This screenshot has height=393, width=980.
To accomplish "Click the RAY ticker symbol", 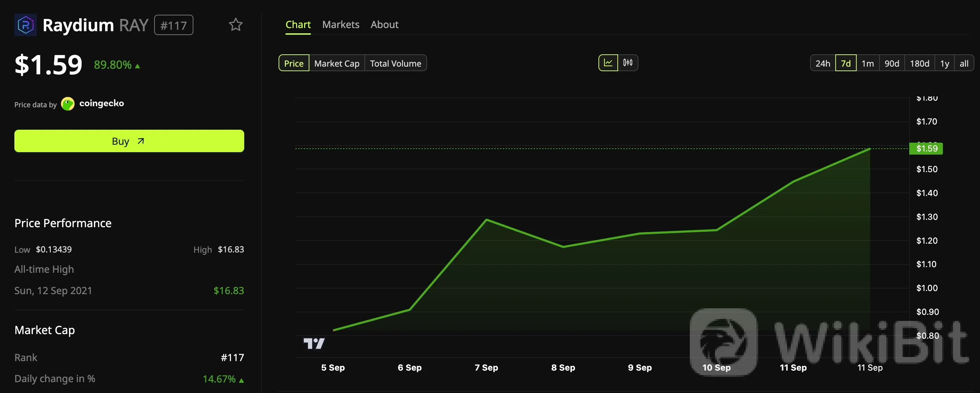I will 133,25.
